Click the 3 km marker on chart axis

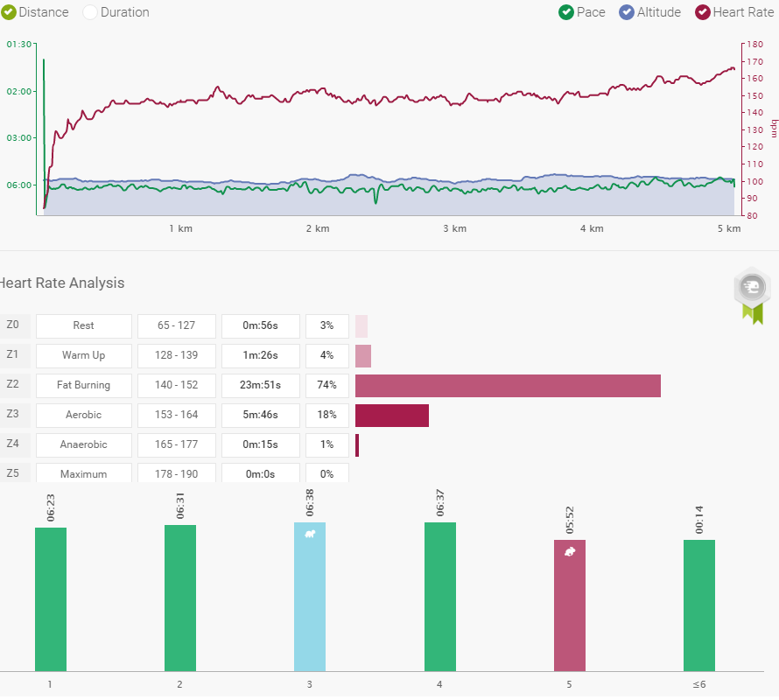(x=453, y=228)
